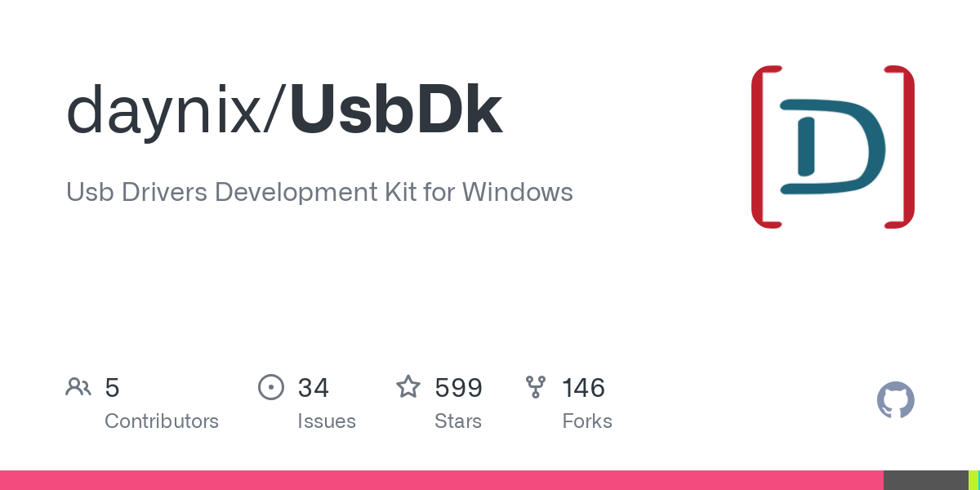This screenshot has width=980, height=490.
Task: Click the 599 stars count
Action: 458,387
